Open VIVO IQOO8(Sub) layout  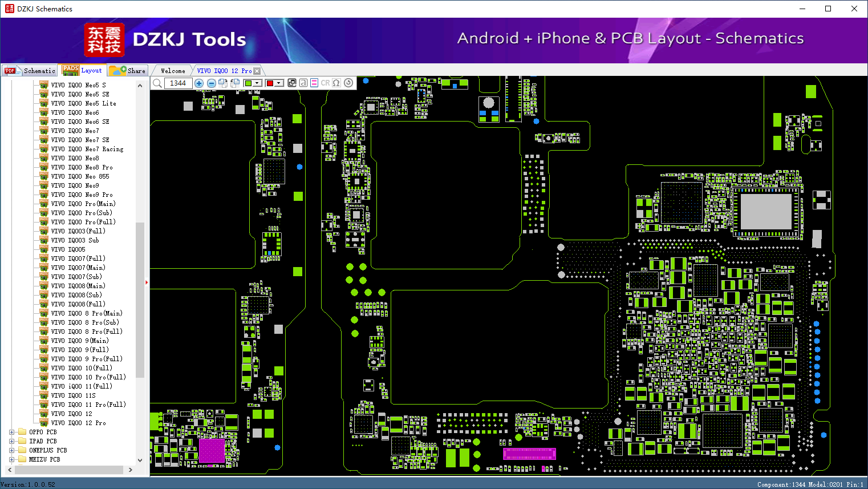point(76,295)
